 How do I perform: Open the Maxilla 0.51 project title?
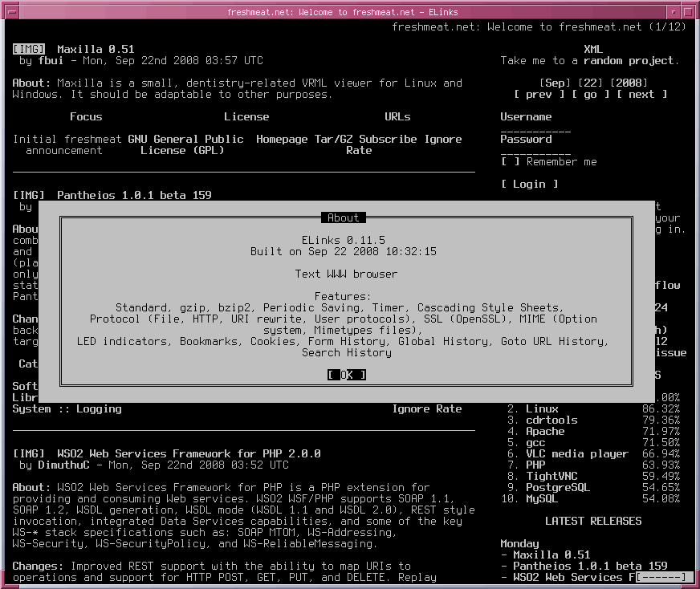tap(96, 49)
